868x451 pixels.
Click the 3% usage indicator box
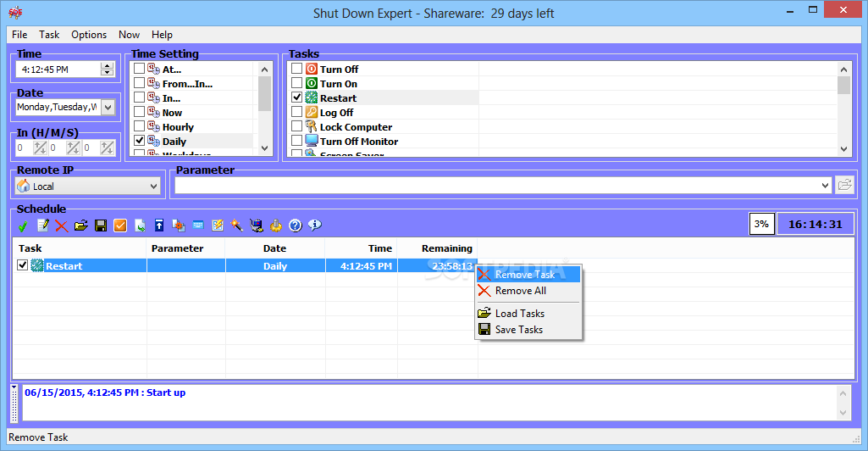coord(761,224)
